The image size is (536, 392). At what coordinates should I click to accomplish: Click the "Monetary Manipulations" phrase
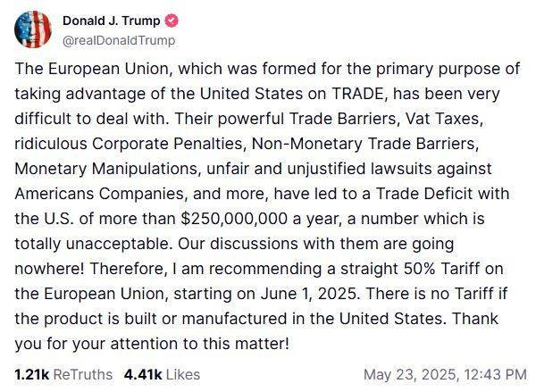106,169
